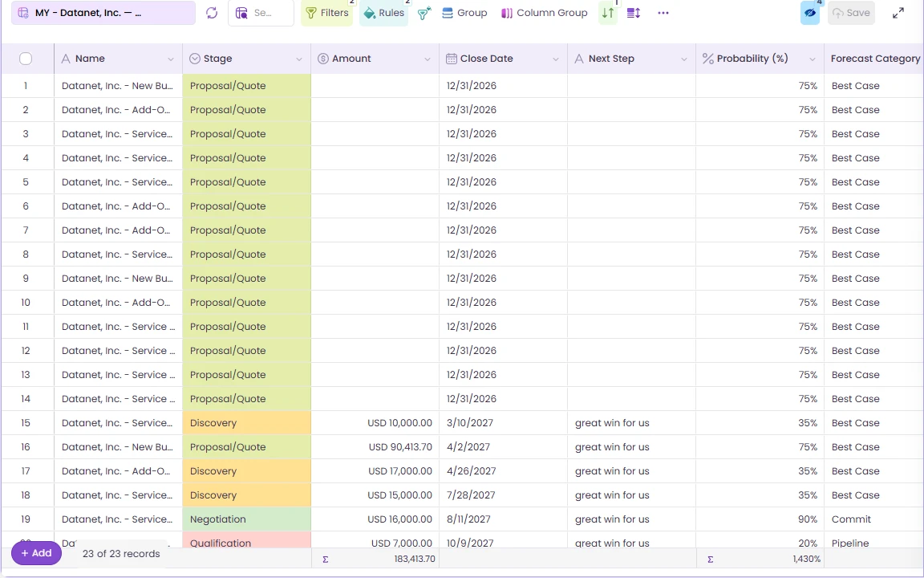
Task: Click the 4/26/2027 close date cell
Action: click(x=503, y=471)
